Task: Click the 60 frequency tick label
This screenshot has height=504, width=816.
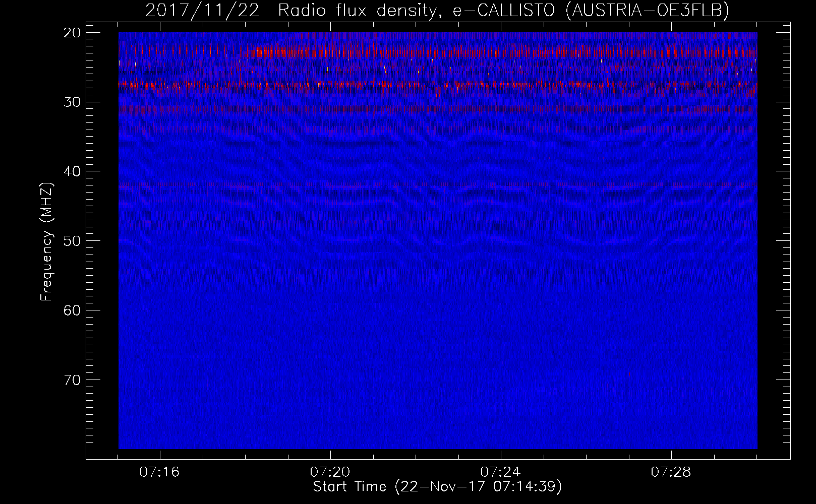Action: [x=72, y=310]
